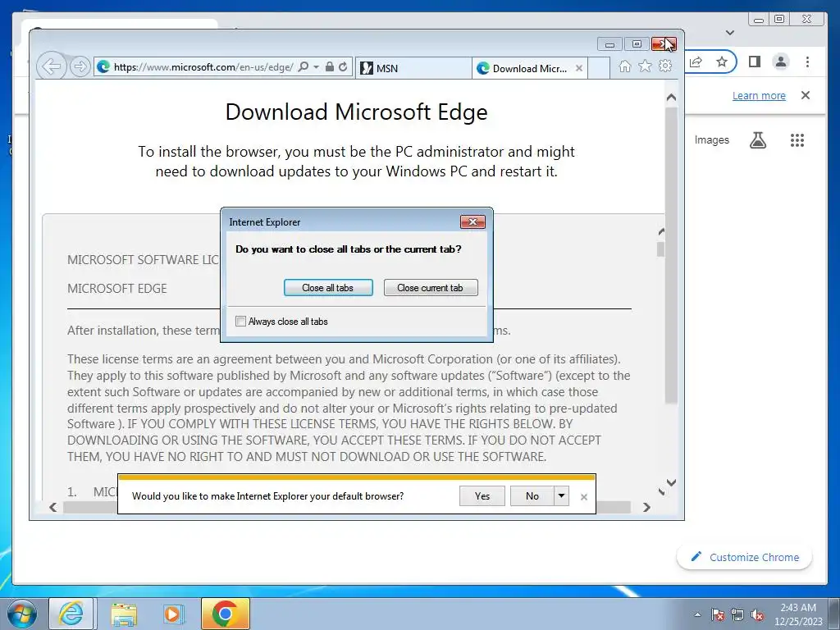Open the Google apps grid icon
840x630 pixels.
[797, 140]
